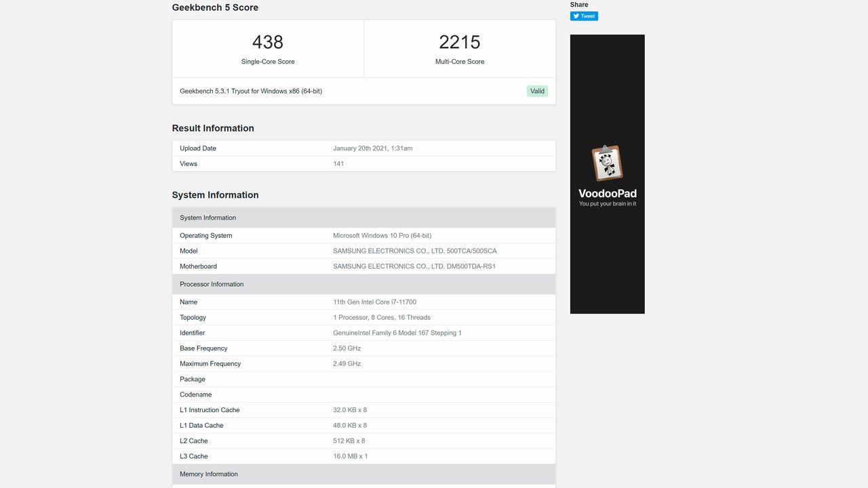Select the GenuineIntel Family 6 identifier text
Viewport: 868px width, 488px height.
pos(397,333)
